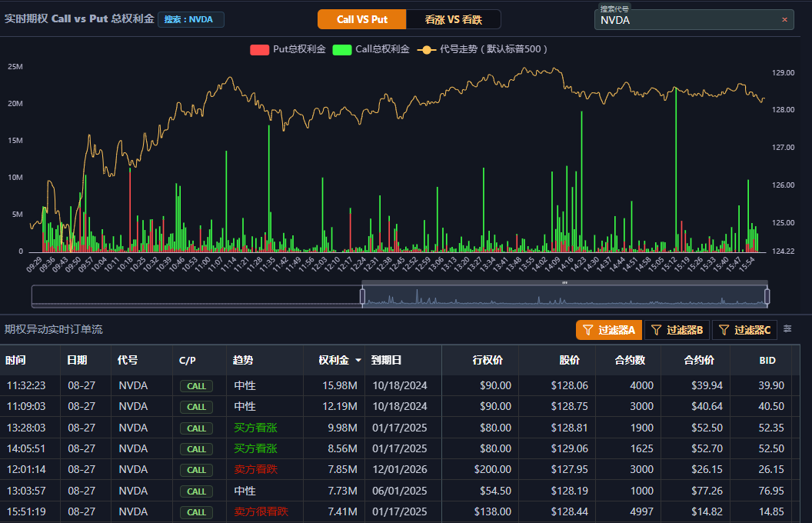Viewport: 812px width, 523px height.
Task: Click the 14:05:51 time cell
Action: pos(26,448)
